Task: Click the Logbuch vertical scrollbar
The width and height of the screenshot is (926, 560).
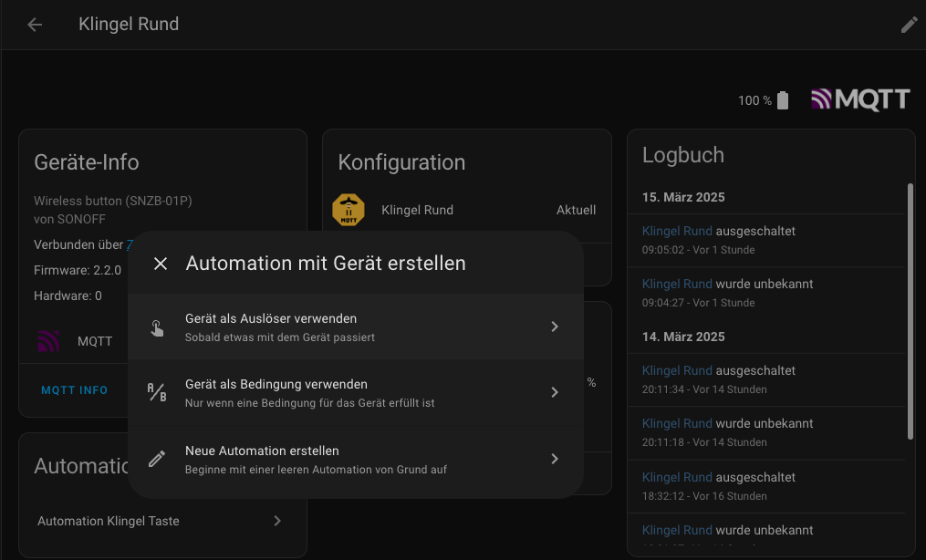Action: (x=910, y=310)
